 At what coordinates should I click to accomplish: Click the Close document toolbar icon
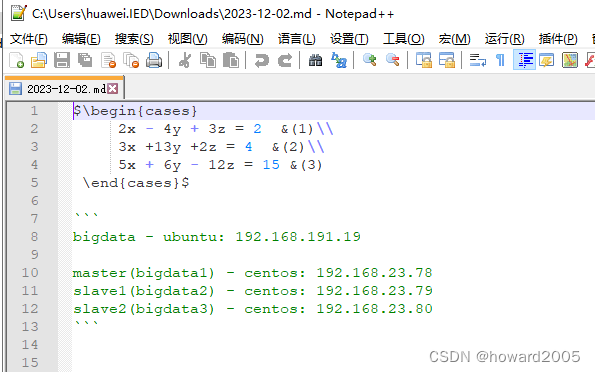[x=109, y=60]
